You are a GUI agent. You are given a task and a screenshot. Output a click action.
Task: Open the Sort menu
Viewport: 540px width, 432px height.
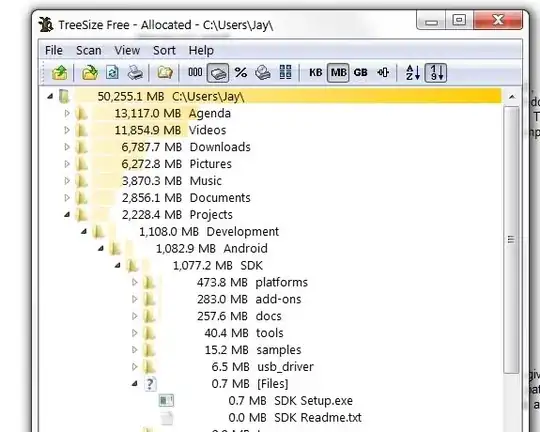(x=164, y=50)
